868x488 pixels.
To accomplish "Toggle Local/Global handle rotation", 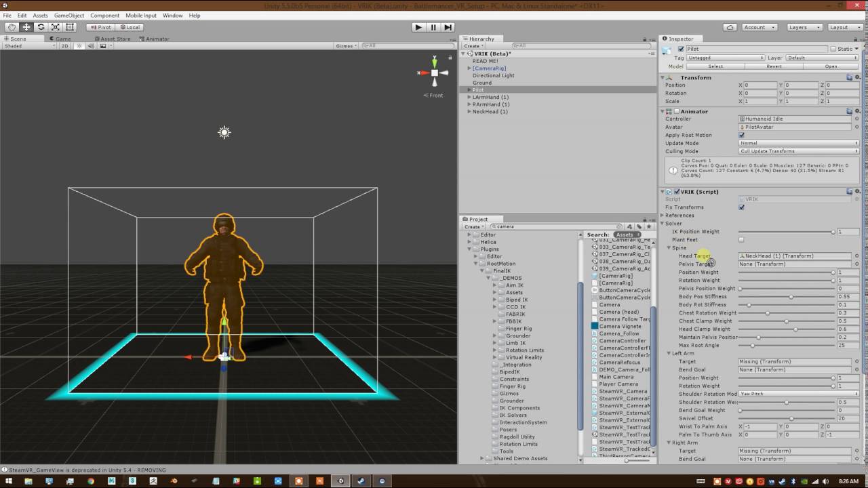I will pos(129,27).
